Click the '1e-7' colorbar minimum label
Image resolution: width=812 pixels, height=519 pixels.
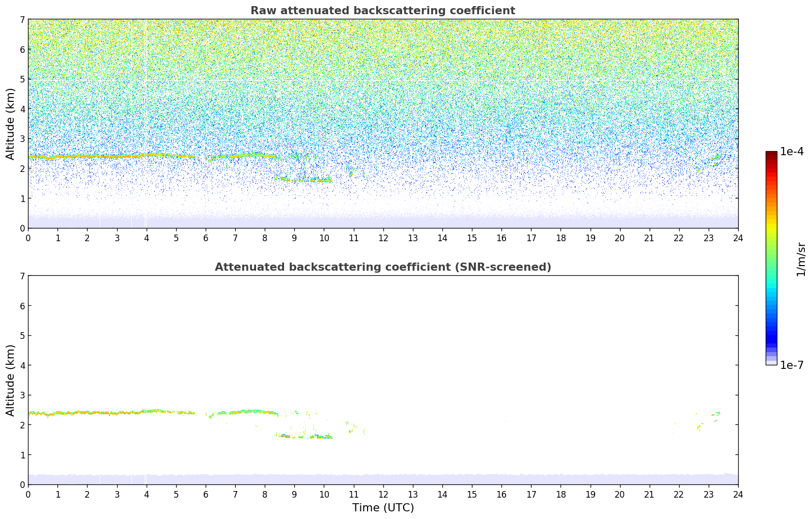coord(792,365)
